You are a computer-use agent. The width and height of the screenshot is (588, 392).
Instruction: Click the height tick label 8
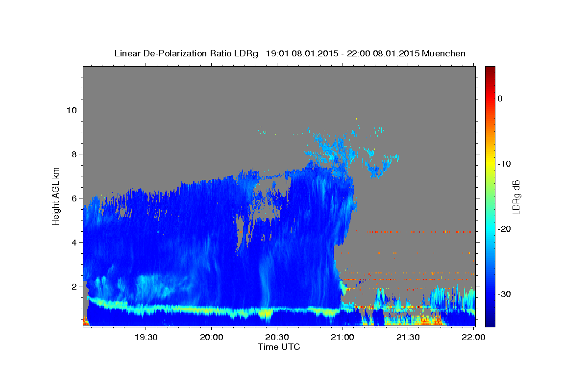tap(73, 154)
